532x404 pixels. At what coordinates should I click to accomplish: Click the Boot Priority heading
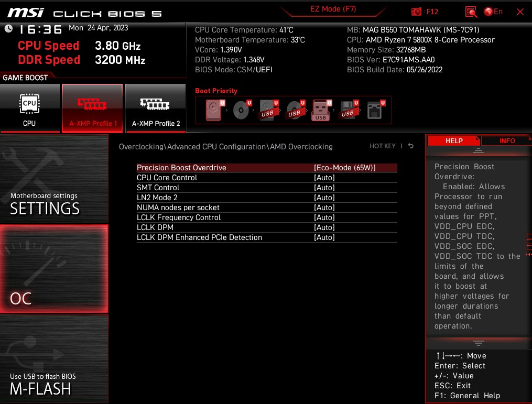[216, 91]
